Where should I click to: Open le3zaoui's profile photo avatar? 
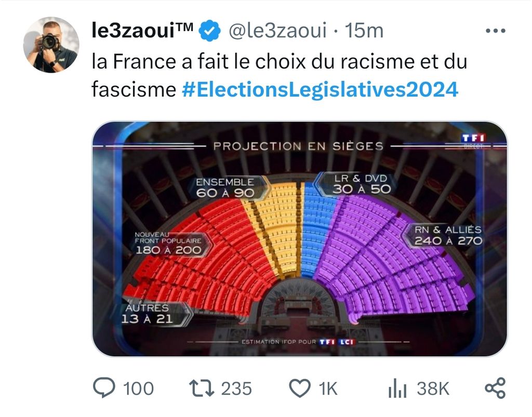tap(50, 45)
